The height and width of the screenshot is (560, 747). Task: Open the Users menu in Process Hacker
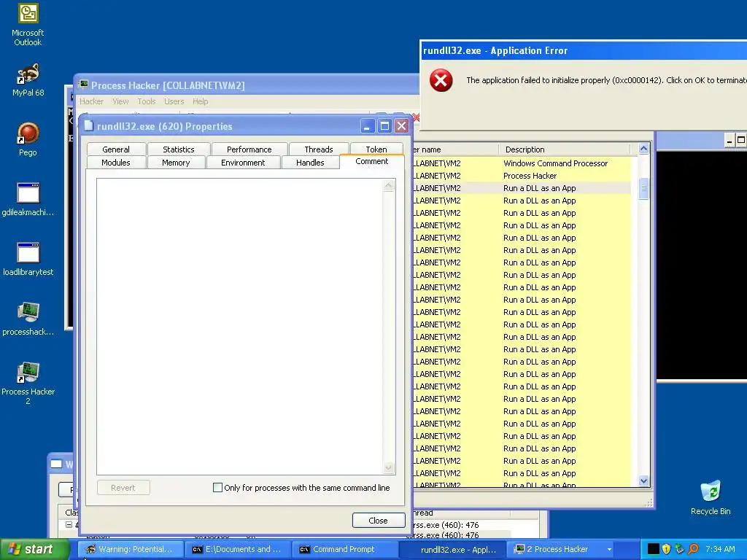point(174,101)
